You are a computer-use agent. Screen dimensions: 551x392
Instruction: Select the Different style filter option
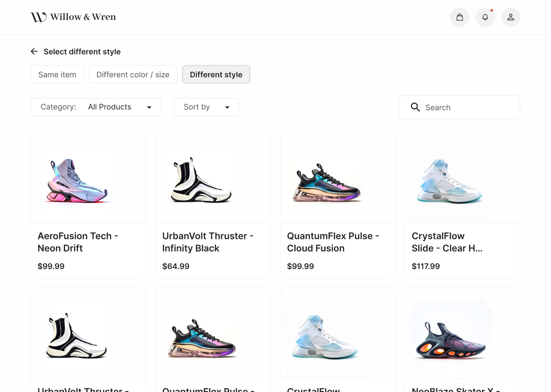click(216, 74)
